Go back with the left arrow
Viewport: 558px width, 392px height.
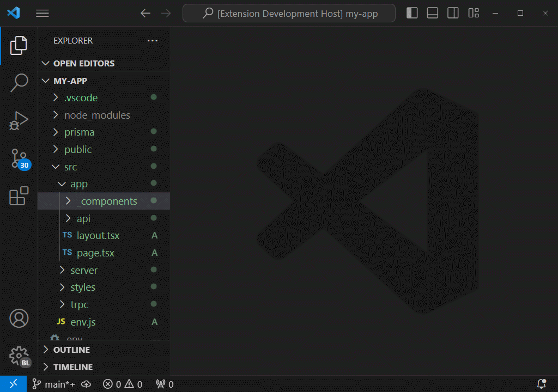point(145,14)
